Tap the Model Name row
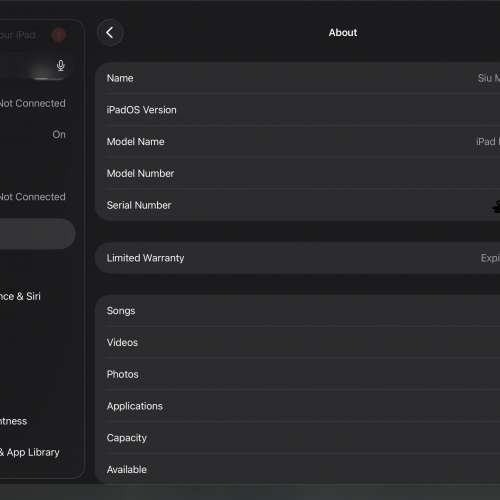 pos(297,142)
